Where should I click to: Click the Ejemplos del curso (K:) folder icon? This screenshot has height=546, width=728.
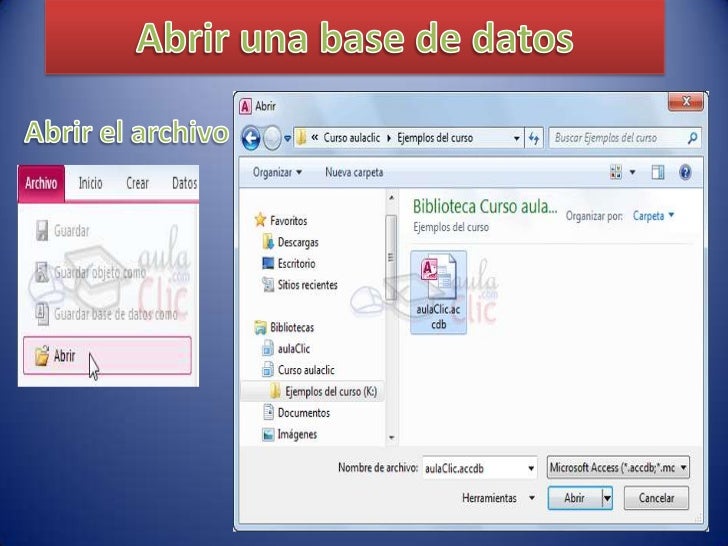click(275, 391)
